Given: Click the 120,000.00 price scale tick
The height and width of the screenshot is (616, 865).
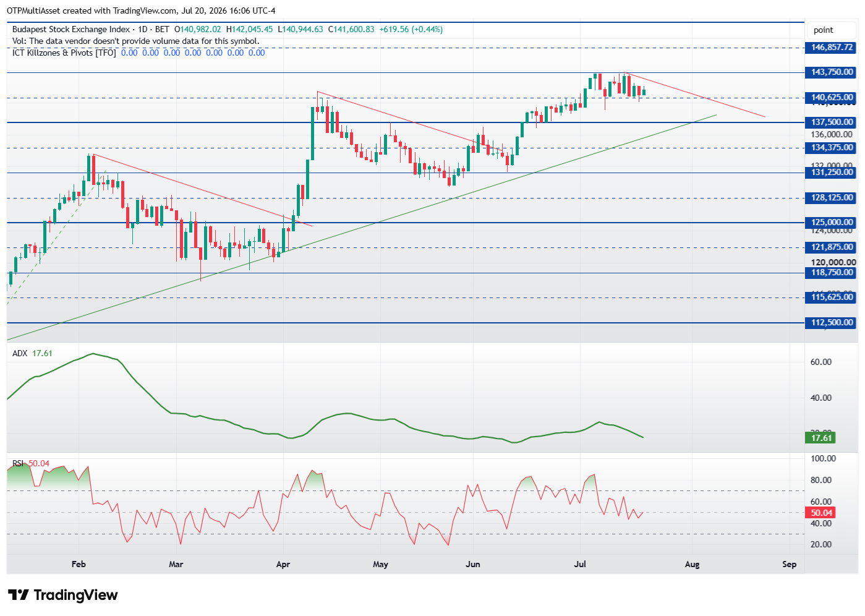Looking at the screenshot, I should coord(833,262).
